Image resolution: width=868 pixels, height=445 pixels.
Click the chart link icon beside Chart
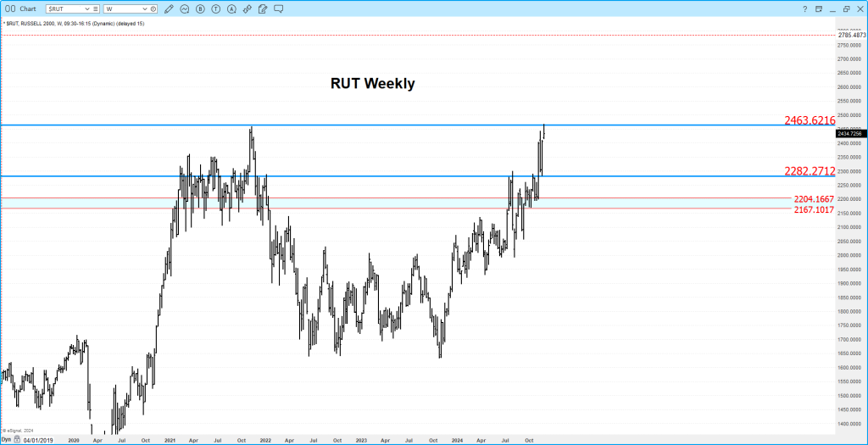(x=9, y=8)
